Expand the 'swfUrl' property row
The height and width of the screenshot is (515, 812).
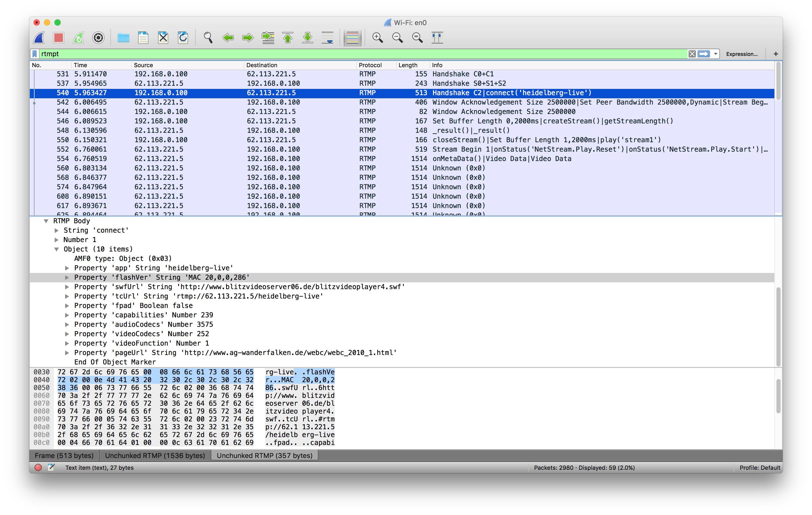click(67, 287)
